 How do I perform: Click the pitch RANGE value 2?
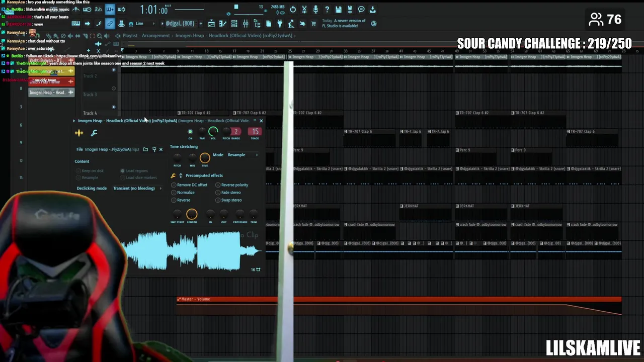[235, 132]
